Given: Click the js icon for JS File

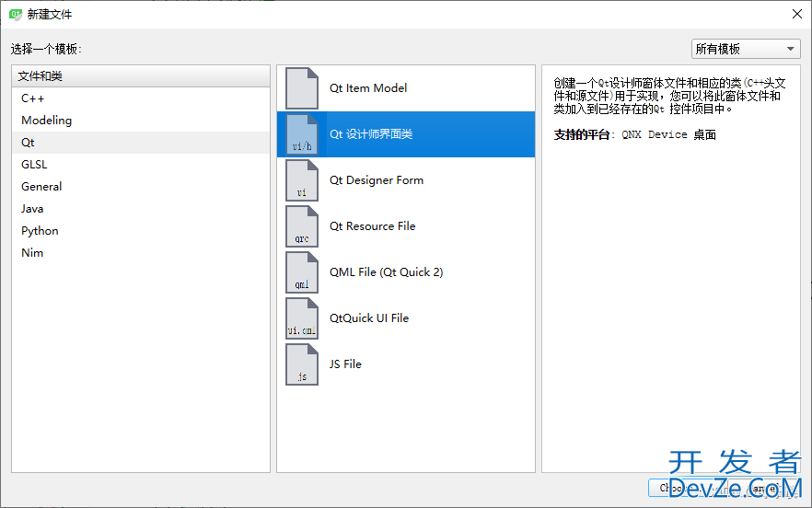Looking at the screenshot, I should click(x=302, y=364).
